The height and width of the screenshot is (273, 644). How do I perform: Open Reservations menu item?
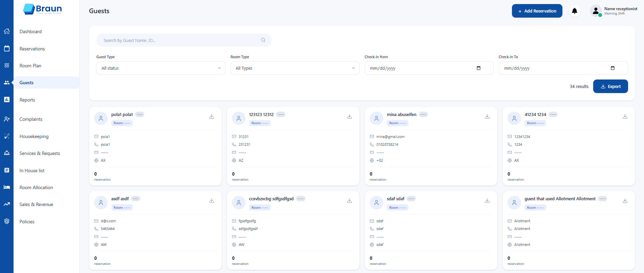pyautogui.click(x=32, y=49)
